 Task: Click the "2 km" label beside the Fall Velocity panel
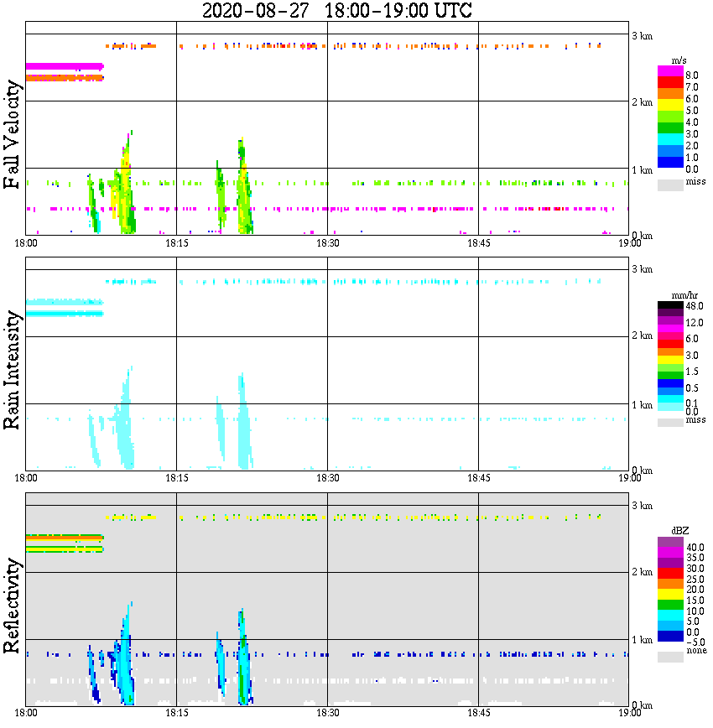click(643, 103)
